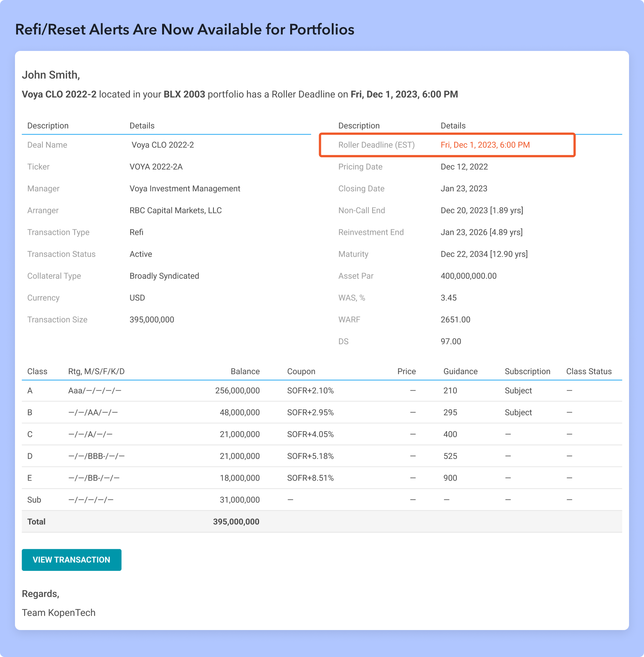Viewport: 644px width, 657px height.
Task: Select the SOFR+2.95% coupon
Action: point(310,412)
